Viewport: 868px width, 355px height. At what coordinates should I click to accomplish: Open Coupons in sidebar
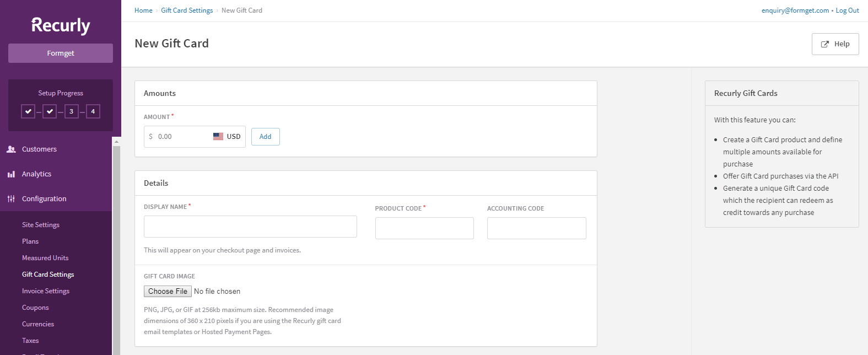point(35,308)
